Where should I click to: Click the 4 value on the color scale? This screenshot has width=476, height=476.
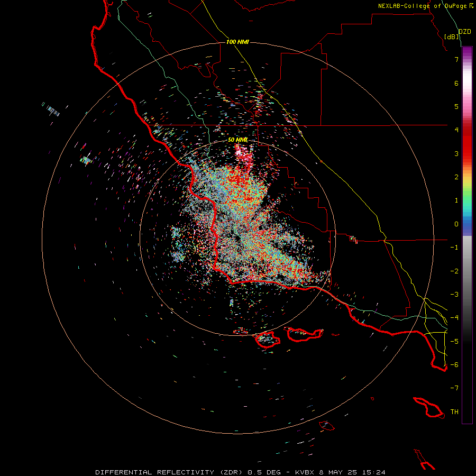[x=456, y=130]
